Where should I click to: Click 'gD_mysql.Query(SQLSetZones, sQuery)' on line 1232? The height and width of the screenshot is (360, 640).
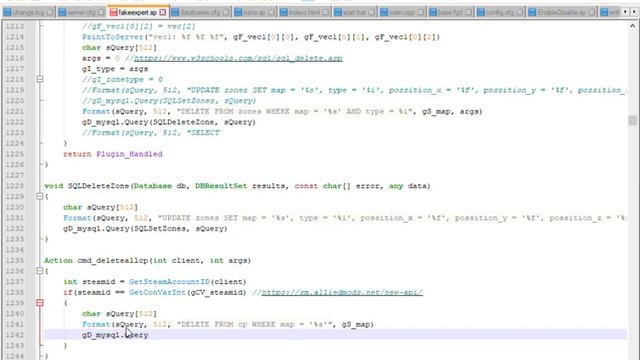pyautogui.click(x=145, y=229)
